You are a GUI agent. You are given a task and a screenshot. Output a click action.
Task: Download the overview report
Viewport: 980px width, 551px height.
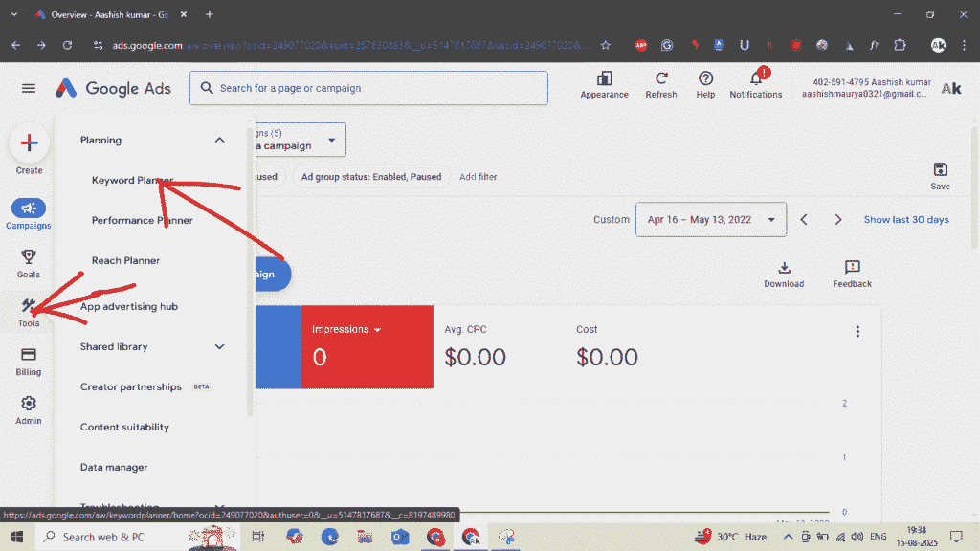tap(784, 275)
